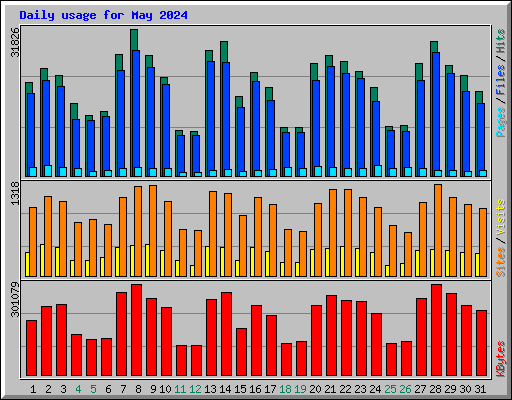Select the orange visits bar for day 9

coord(153,231)
